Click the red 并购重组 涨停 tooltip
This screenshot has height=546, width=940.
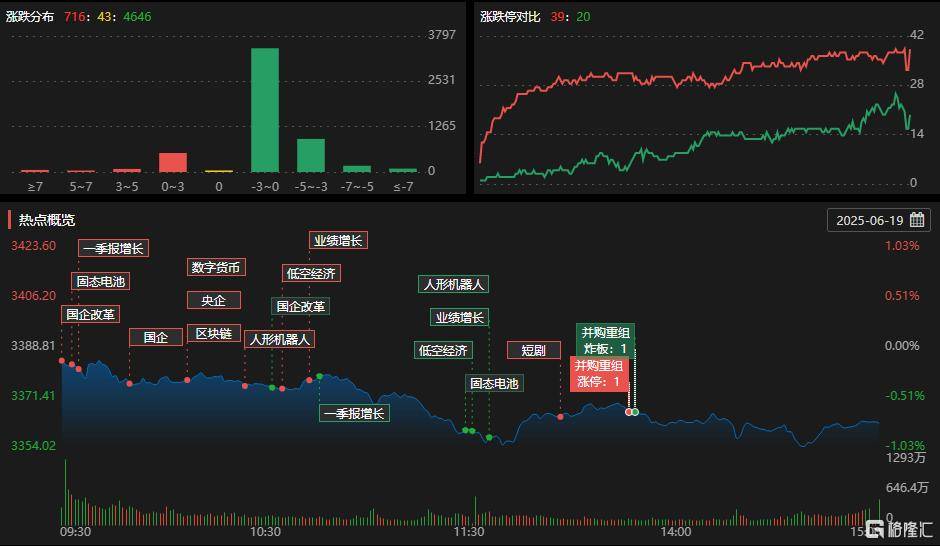(x=599, y=373)
